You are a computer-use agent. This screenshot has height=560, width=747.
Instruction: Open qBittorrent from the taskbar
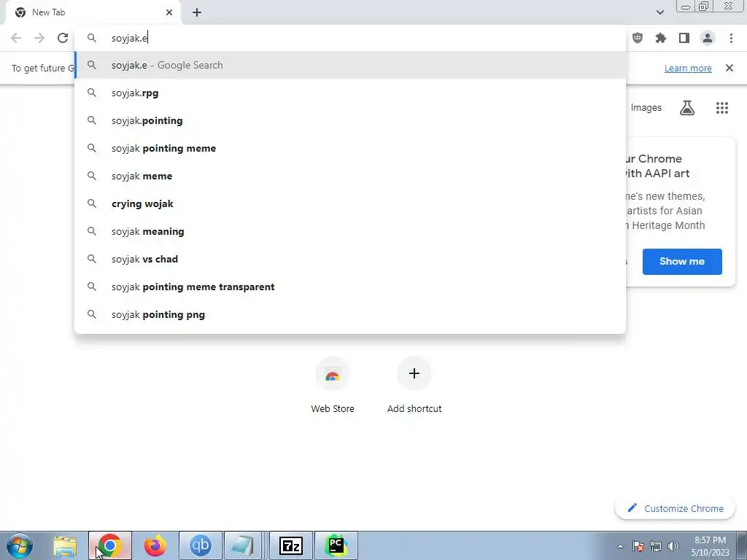click(x=201, y=545)
